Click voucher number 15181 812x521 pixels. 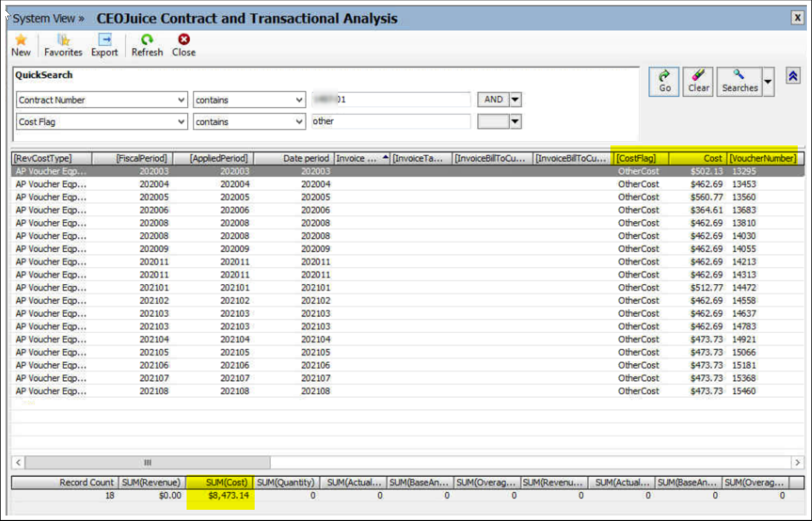tap(744, 365)
